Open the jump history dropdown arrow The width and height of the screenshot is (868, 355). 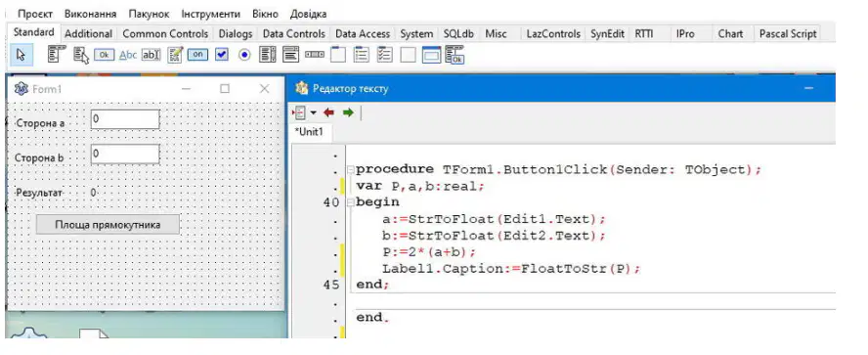coord(313,113)
